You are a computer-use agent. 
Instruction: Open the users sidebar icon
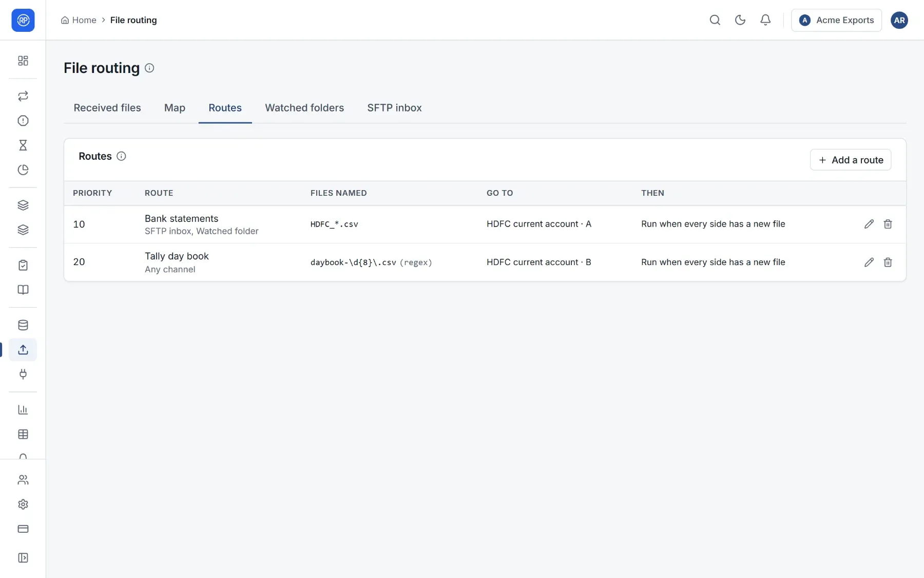click(23, 480)
